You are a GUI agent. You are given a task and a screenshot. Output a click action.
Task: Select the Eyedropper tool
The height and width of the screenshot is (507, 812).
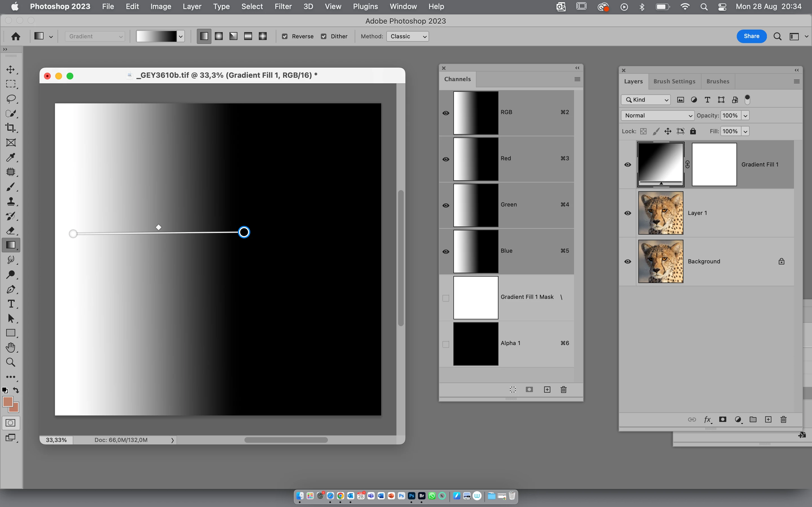pyautogui.click(x=11, y=157)
